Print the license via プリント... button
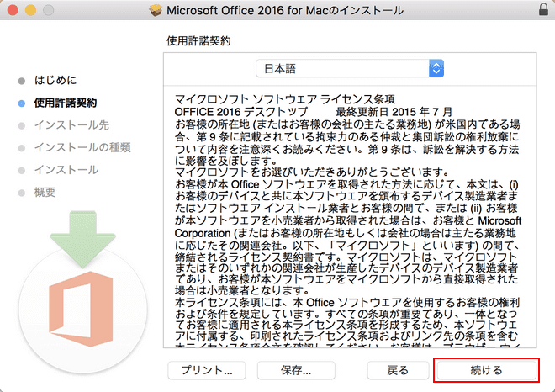This screenshot has width=555, height=392. (x=207, y=370)
